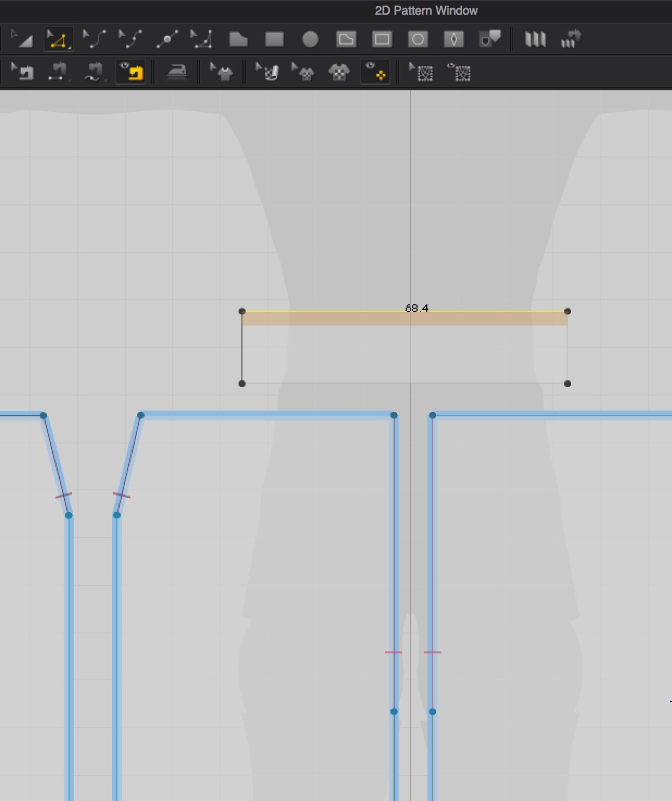
Task: Select the Edit Curve Point tool
Action: tap(130, 39)
